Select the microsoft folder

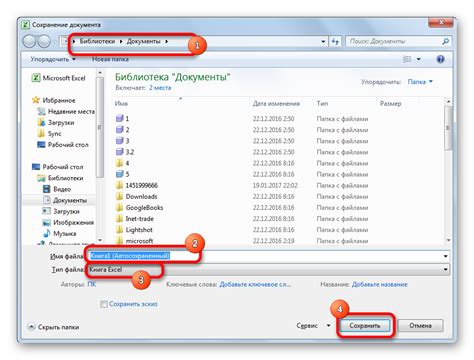[x=135, y=241]
